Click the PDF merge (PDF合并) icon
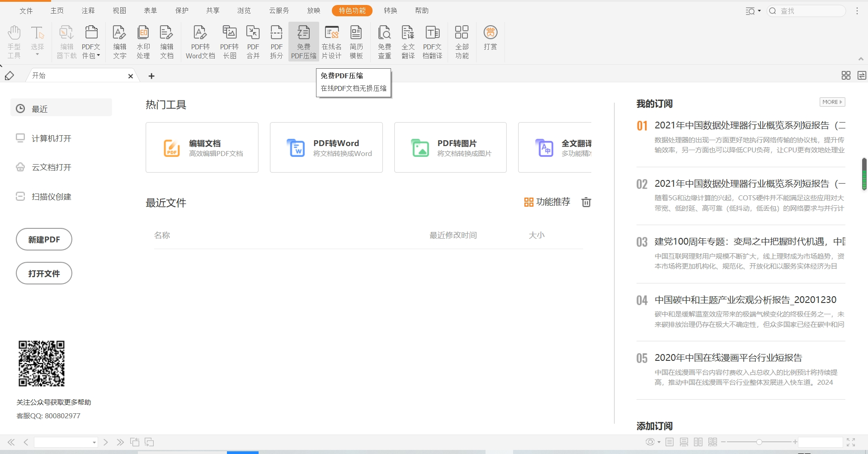 click(x=253, y=41)
